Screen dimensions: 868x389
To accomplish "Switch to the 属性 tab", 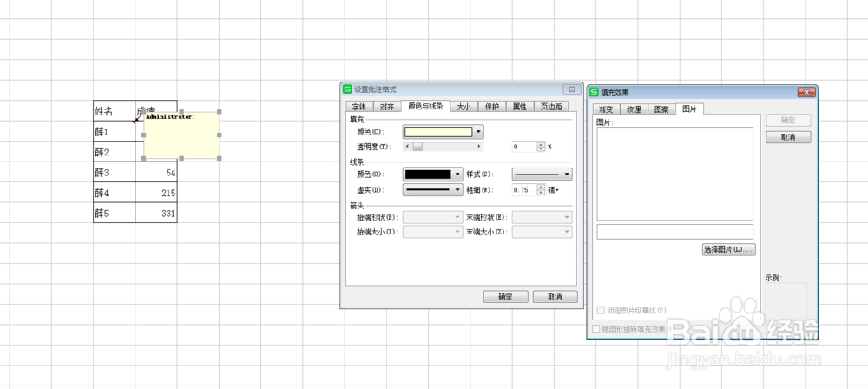I will click(520, 107).
